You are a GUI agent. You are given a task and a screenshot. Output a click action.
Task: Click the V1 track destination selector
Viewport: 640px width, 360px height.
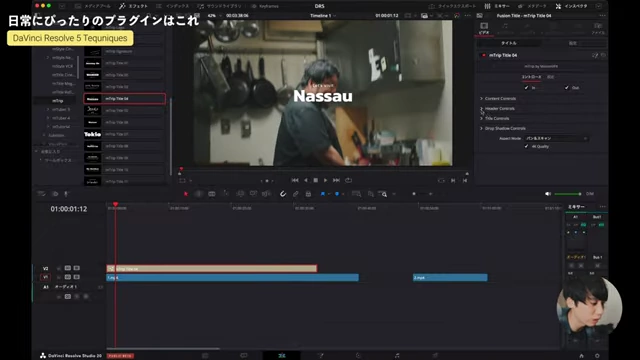point(45,277)
